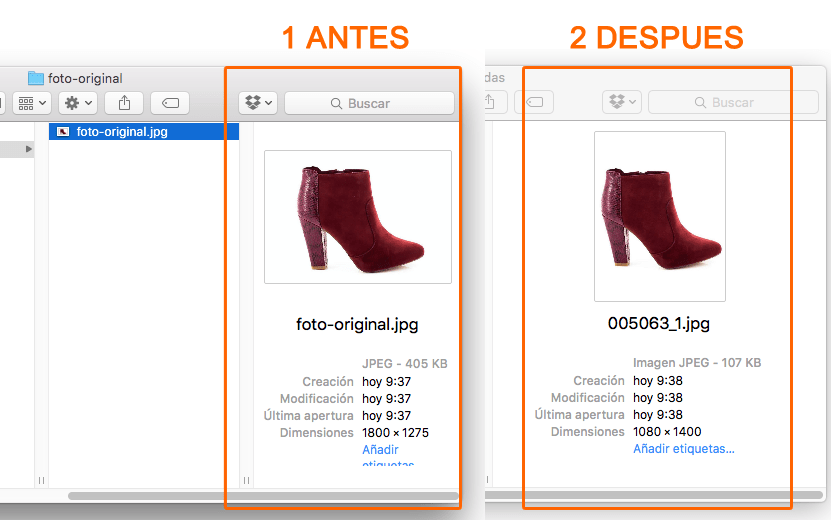831x520 pixels.
Task: Click the Buscar search field in right window
Action: click(x=732, y=102)
